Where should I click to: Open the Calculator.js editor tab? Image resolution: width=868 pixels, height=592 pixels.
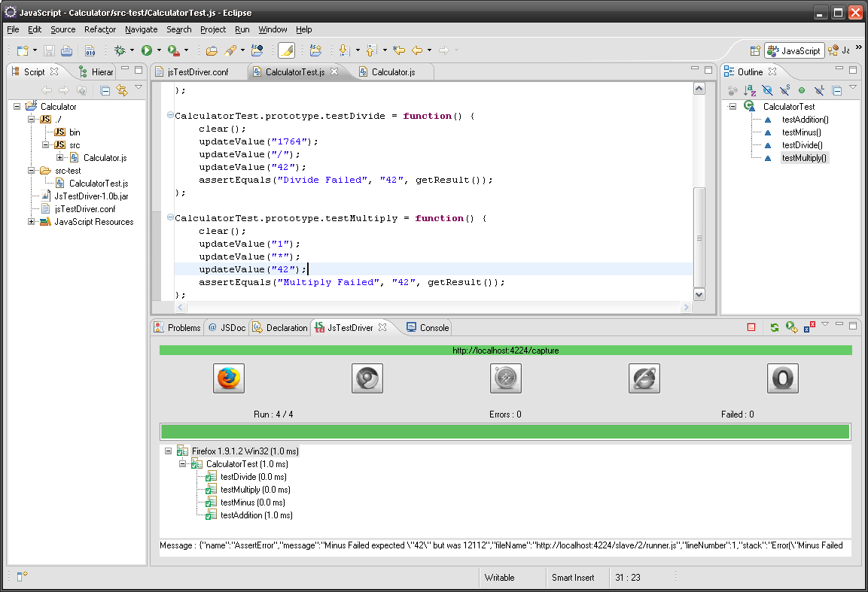[x=392, y=72]
